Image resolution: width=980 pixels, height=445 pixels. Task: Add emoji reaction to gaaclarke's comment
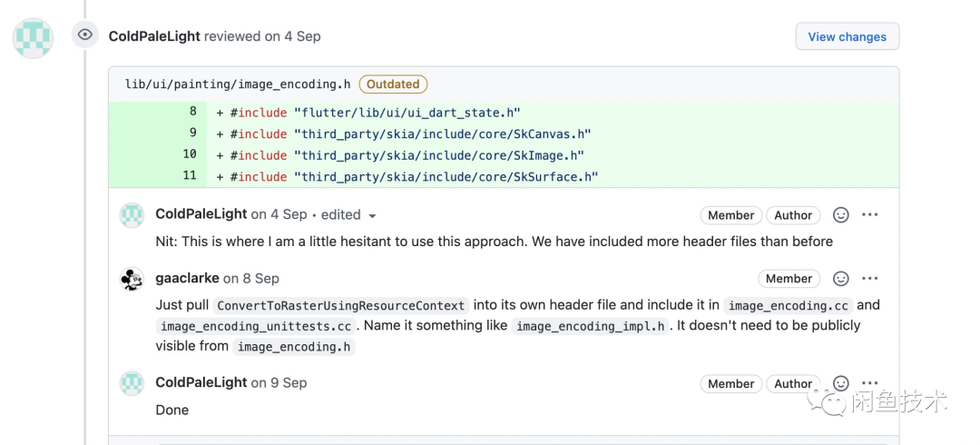click(841, 279)
